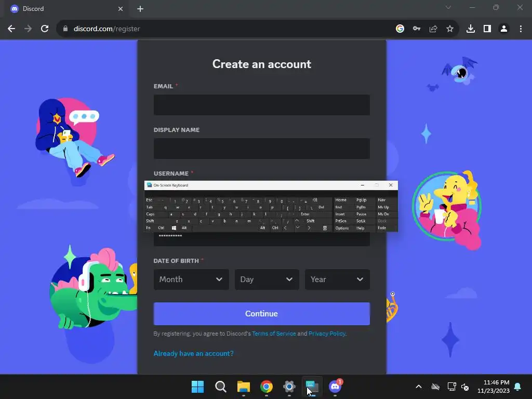This screenshot has height=399, width=532.
Task: Show hidden system tray icons
Action: click(x=419, y=387)
